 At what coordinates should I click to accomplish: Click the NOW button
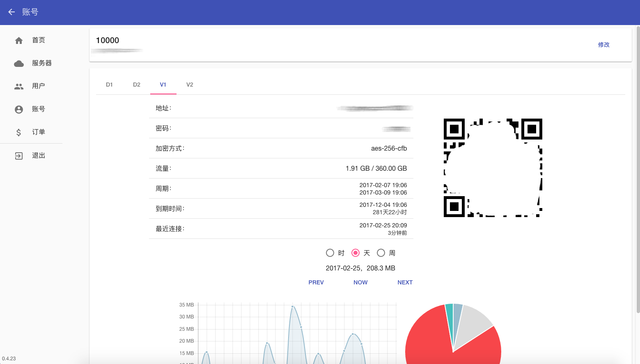360,282
